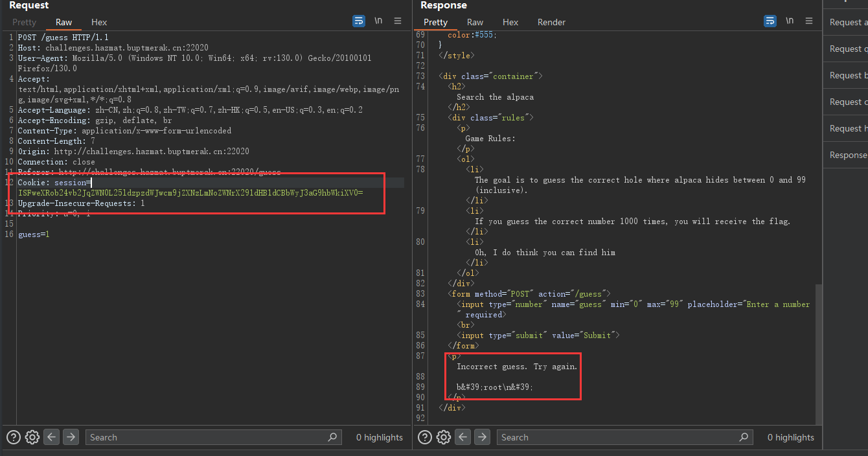Go to next match arrow in Request search

click(x=71, y=437)
